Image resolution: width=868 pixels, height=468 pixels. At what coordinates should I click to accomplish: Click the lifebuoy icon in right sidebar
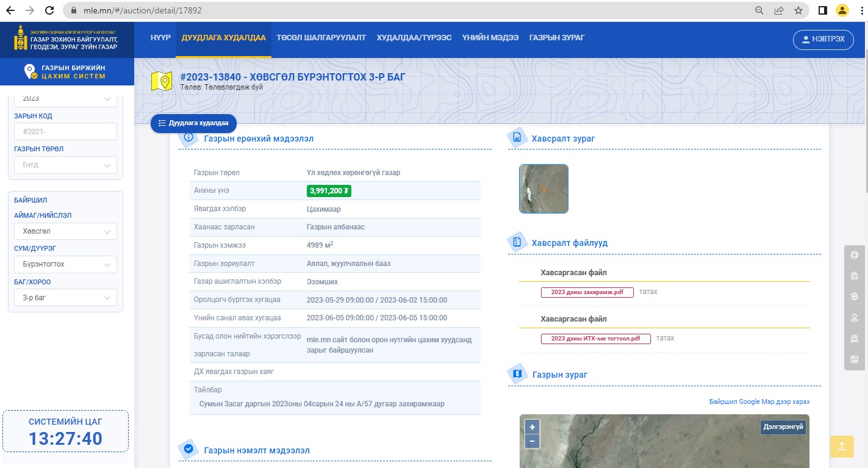coord(855,256)
